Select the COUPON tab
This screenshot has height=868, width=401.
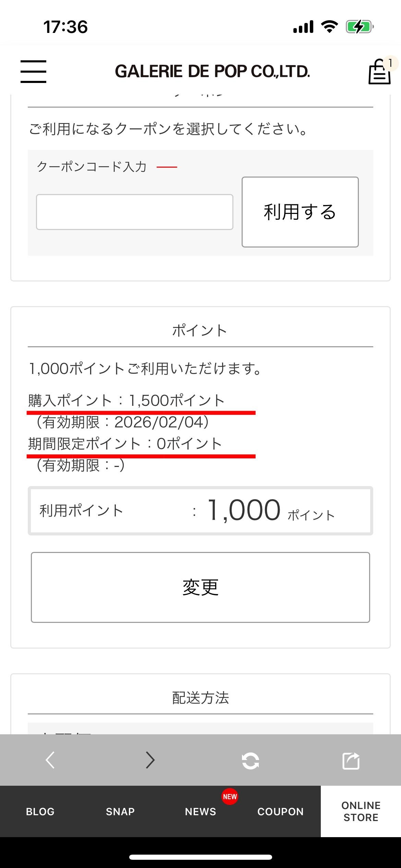281,811
